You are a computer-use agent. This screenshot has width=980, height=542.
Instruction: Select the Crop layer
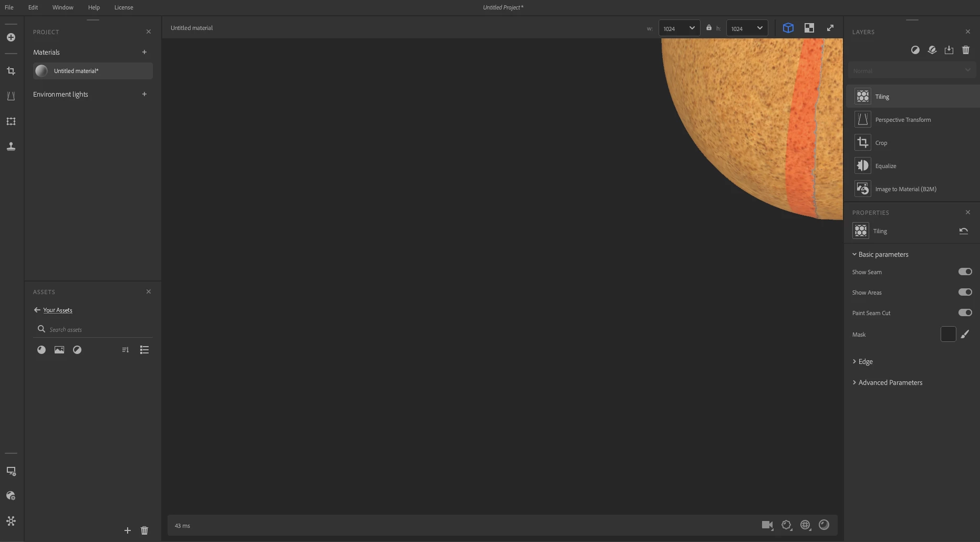coord(912,143)
